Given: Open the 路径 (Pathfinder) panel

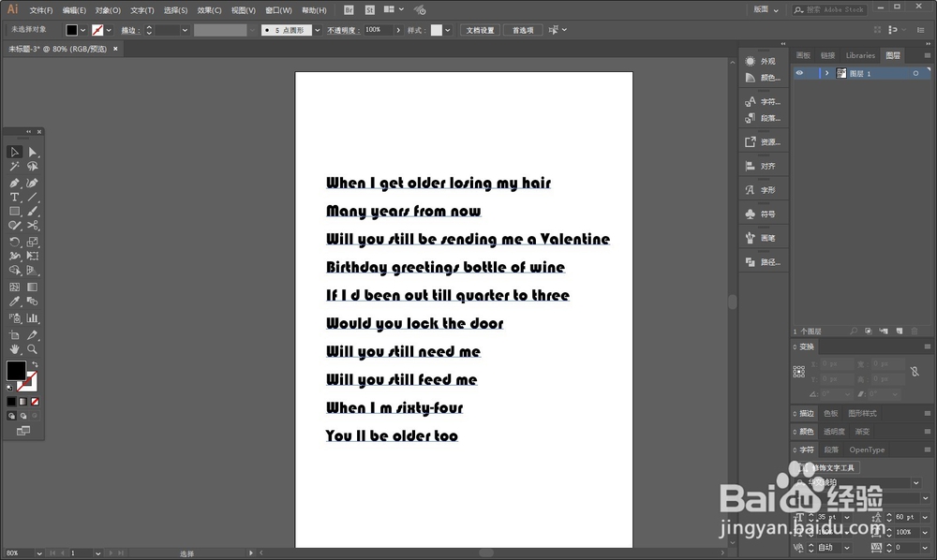Looking at the screenshot, I should [x=763, y=261].
